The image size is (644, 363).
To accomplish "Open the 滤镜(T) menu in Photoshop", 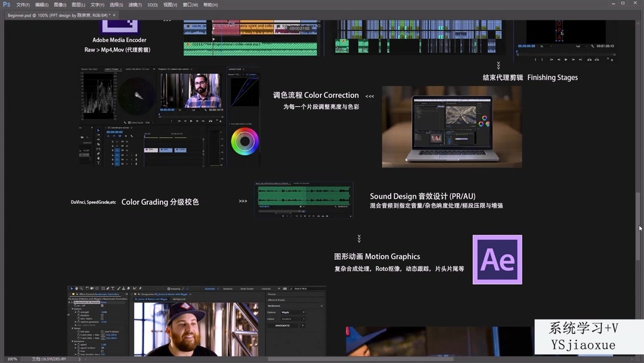I will (x=136, y=5).
